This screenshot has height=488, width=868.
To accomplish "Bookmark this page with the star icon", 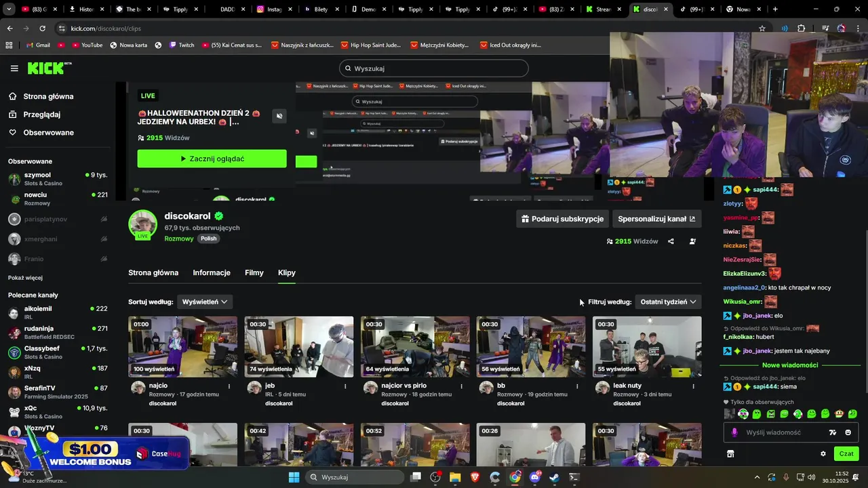I will point(762,28).
